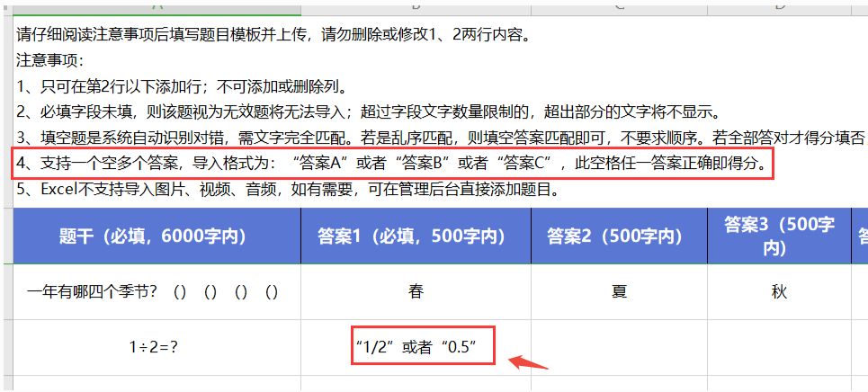This screenshot has height=392, width=868.
Task: Select the first instruction row about filling the template
Action: [270, 36]
